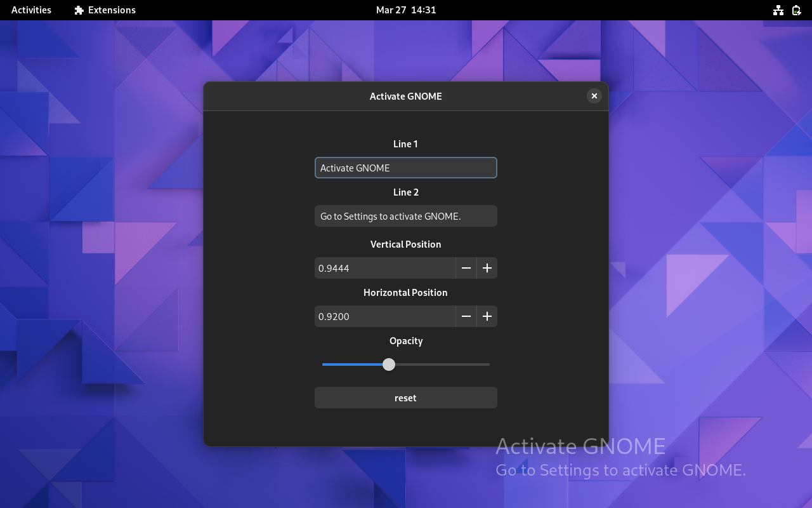Screen dimensions: 812x508
Task: Click the Extensions puzzle icon in top bar
Action: (x=79, y=10)
